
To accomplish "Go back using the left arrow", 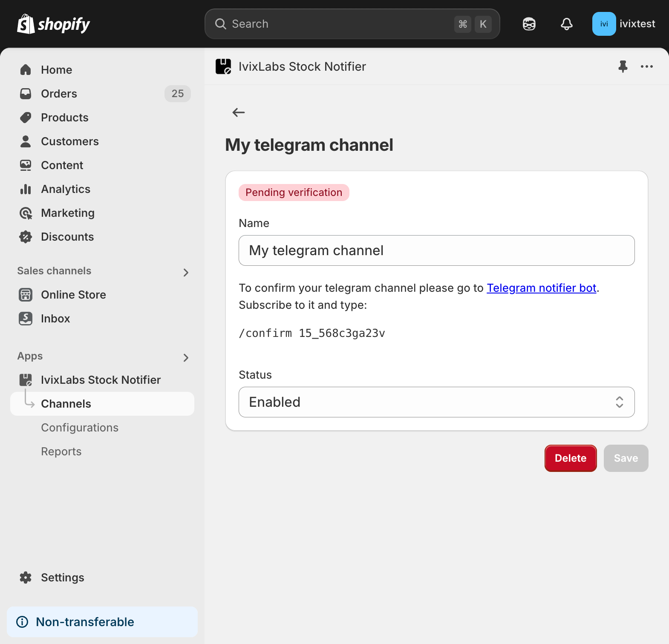I will [x=239, y=112].
